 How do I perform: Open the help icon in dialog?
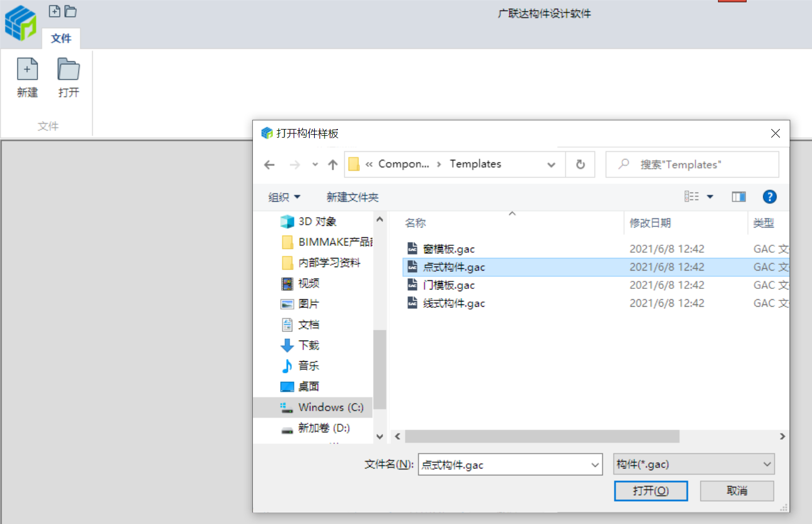pos(770,197)
